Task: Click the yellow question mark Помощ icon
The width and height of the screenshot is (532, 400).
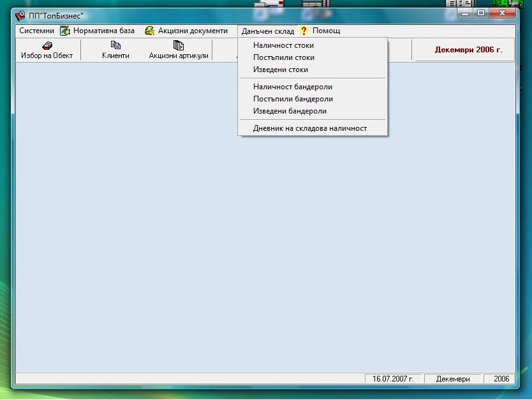Action: 304,31
